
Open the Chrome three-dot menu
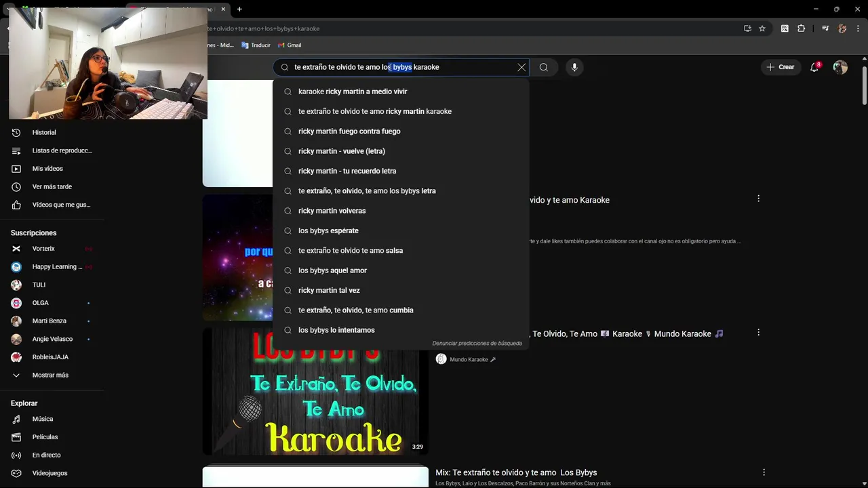[859, 28]
